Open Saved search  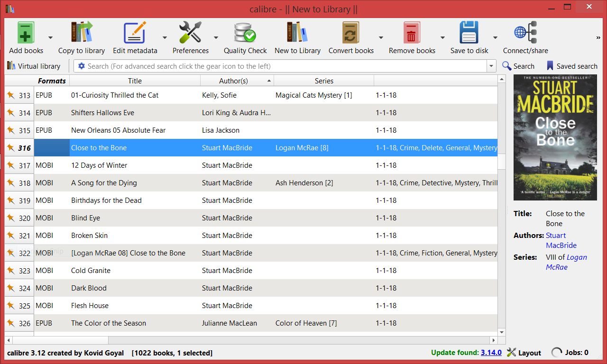click(572, 66)
